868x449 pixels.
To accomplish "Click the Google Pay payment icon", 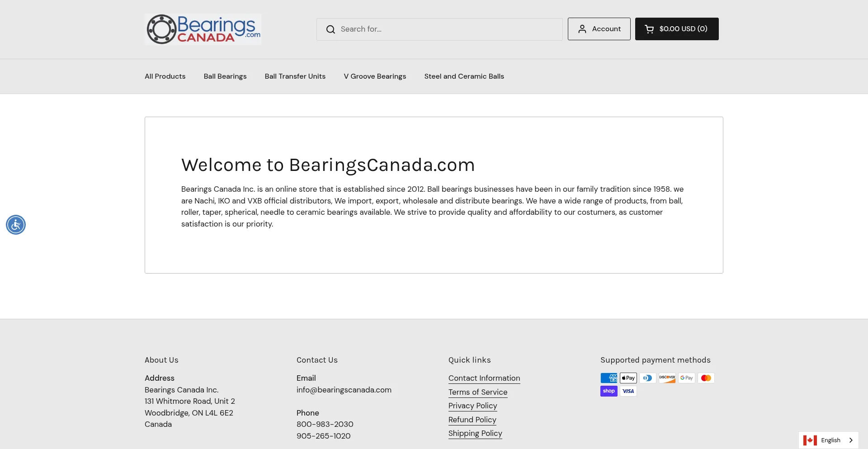I will (x=686, y=378).
